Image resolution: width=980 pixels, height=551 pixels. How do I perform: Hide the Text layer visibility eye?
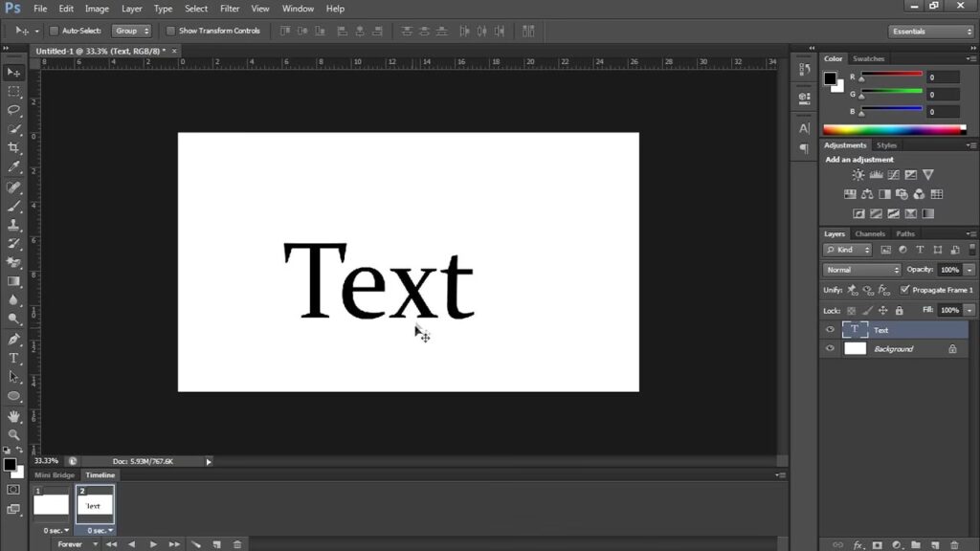click(830, 330)
